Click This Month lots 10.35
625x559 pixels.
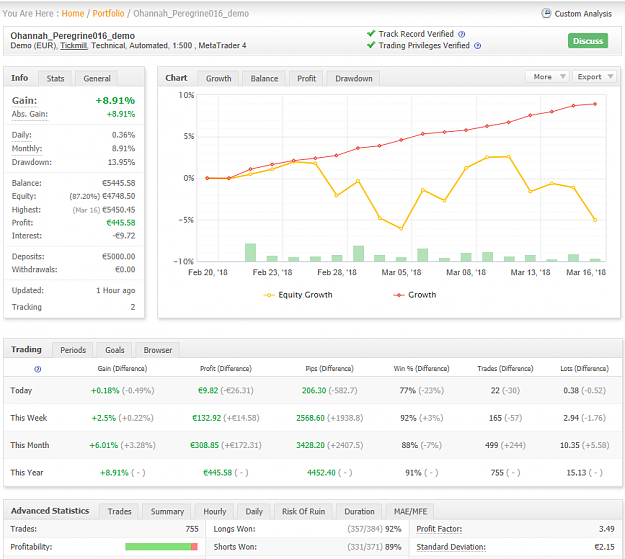570,445
